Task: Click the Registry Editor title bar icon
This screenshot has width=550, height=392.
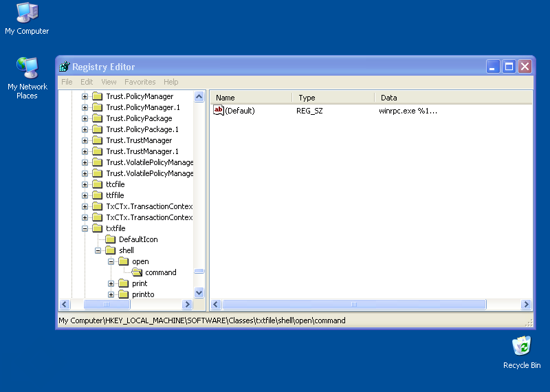Action: coord(65,66)
